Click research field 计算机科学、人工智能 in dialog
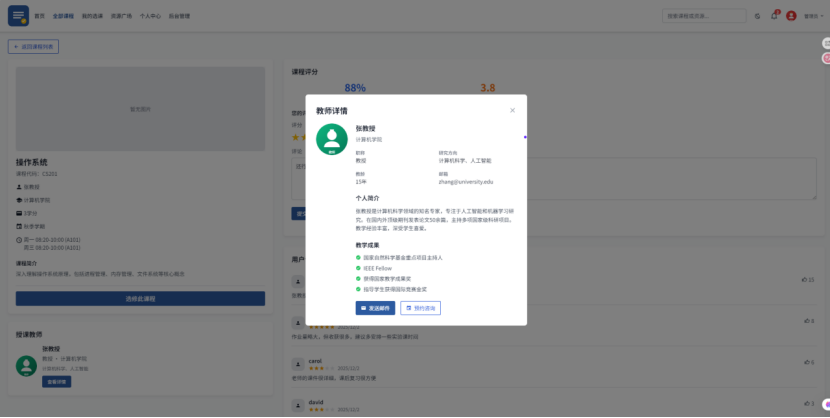Image resolution: width=830 pixels, height=418 pixels. [465, 160]
